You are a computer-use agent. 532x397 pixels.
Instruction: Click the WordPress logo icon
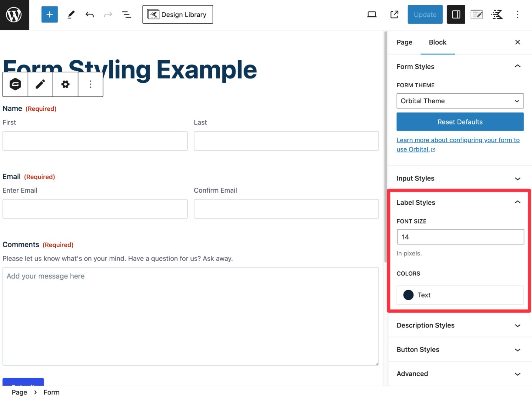pos(14,15)
